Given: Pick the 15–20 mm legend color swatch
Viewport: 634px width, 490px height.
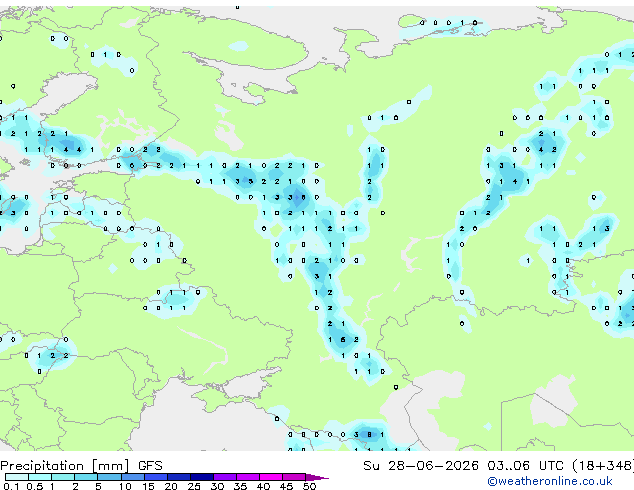Looking at the screenshot, I should point(156,477).
